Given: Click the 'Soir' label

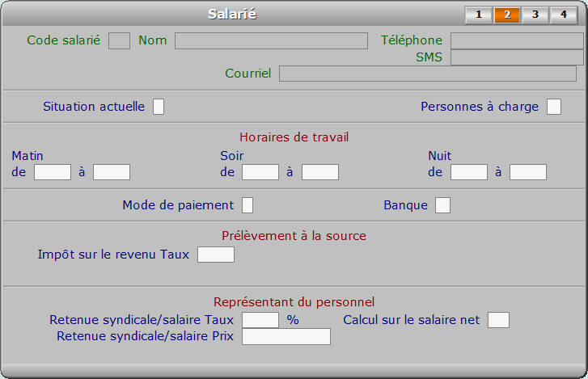Looking at the screenshot, I should (232, 156).
